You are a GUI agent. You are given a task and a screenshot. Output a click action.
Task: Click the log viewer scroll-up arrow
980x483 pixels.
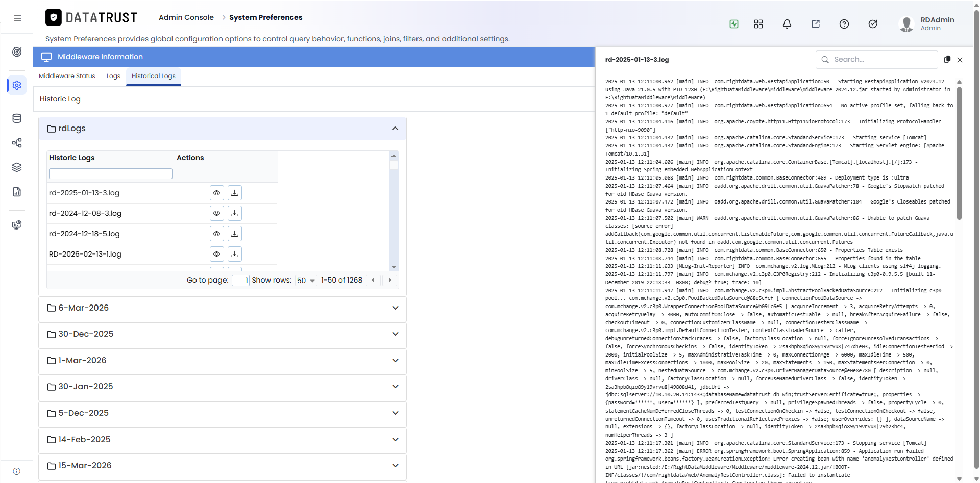959,82
